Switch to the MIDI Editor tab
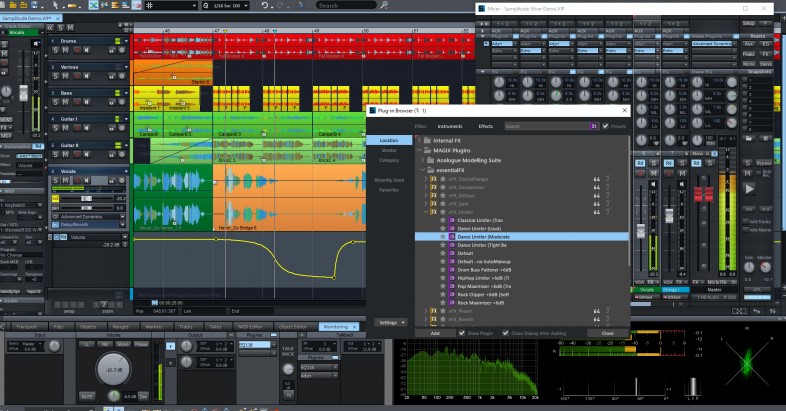The image size is (786, 411). coord(250,326)
